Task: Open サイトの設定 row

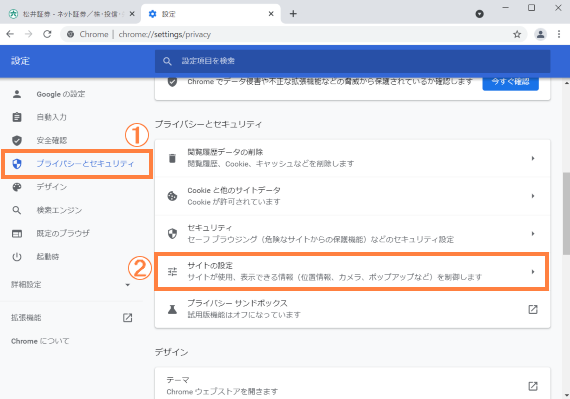Action: pyautogui.click(x=352, y=271)
